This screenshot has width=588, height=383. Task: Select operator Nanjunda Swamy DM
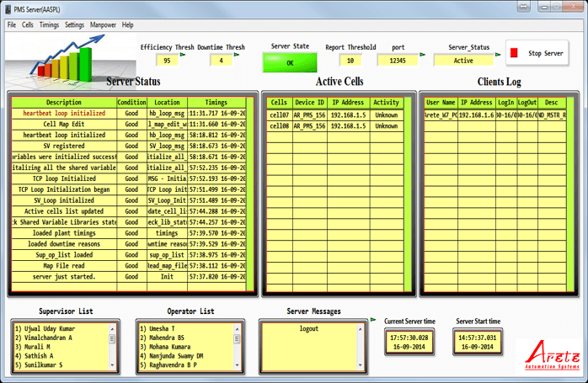pyautogui.click(x=171, y=355)
